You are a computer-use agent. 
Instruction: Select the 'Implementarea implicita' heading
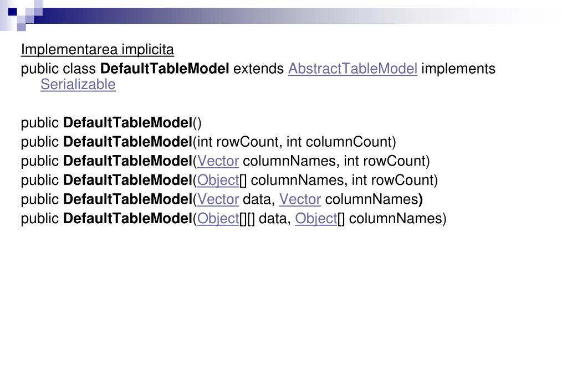click(x=98, y=49)
